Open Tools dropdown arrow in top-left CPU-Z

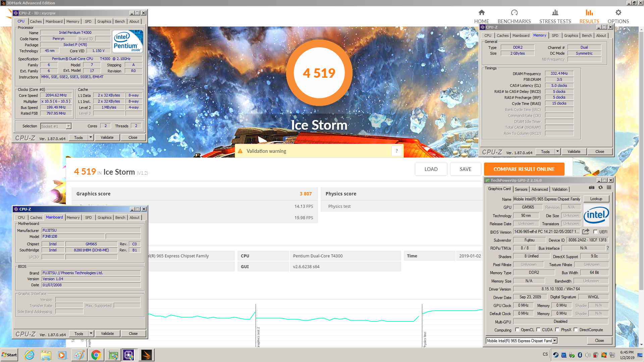point(91,137)
